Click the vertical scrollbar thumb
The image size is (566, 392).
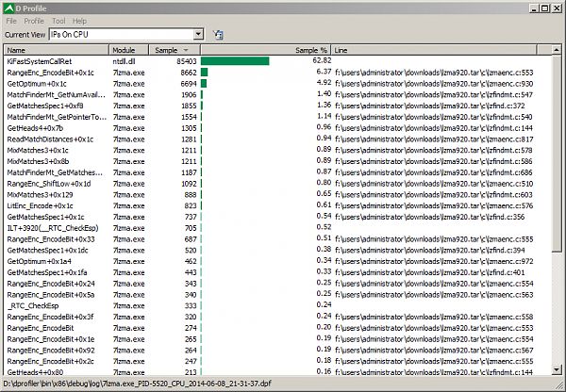557,154
